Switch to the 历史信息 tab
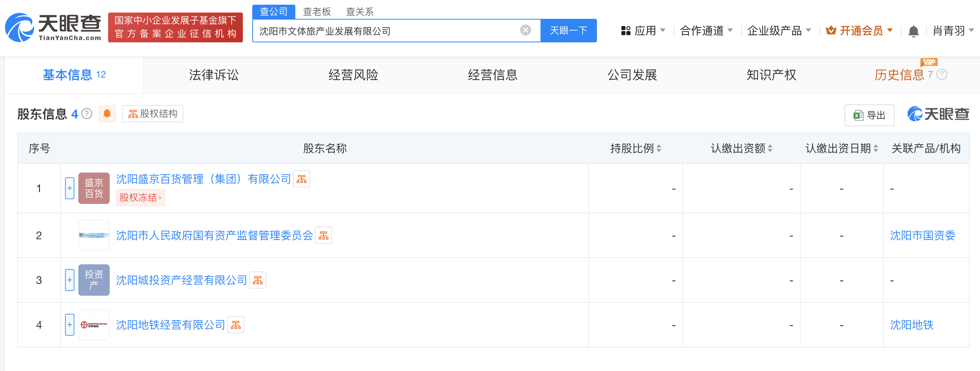The height and width of the screenshot is (371, 980). pos(899,75)
